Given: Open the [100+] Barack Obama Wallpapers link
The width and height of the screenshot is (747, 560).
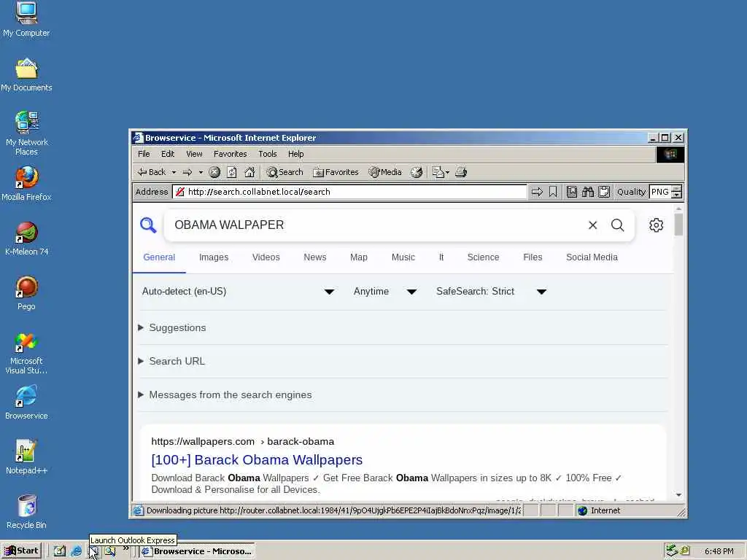Looking at the screenshot, I should coord(257,459).
